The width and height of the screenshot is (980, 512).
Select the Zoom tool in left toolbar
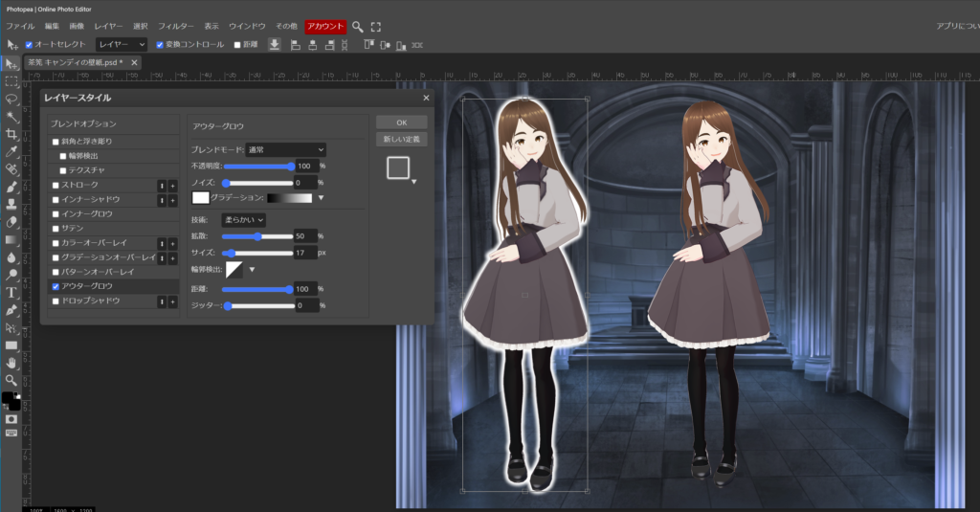[11, 380]
